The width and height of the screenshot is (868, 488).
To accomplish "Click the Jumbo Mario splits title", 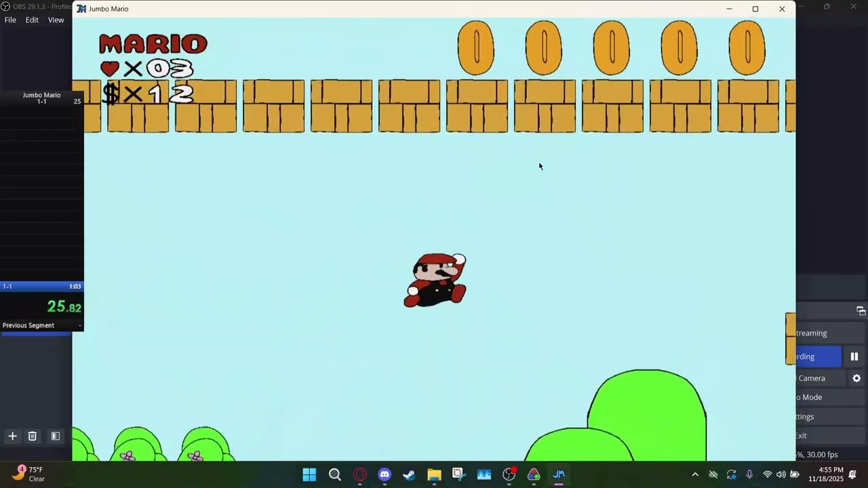I will tap(41, 95).
